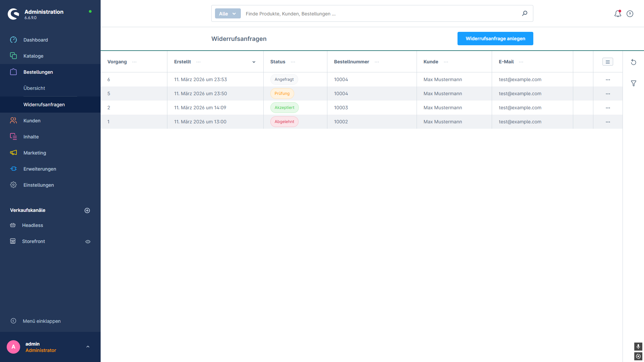Click the Abgelehnt status badge
This screenshot has width=644, height=362.
284,122
